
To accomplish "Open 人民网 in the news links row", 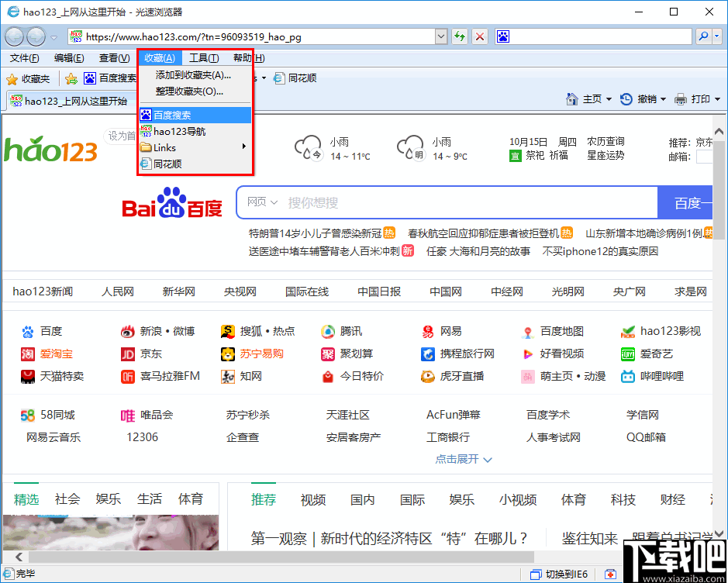I will [x=118, y=291].
